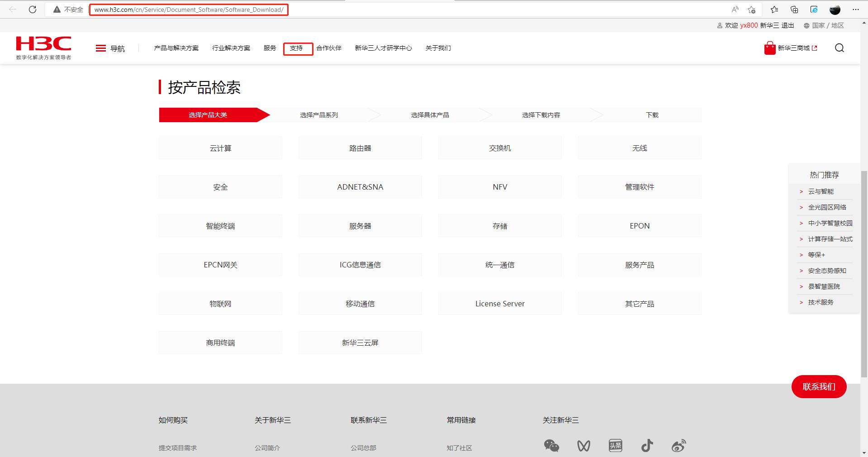Click the red 联系我们 button
Image resolution: width=868 pixels, height=457 pixels.
(x=819, y=386)
